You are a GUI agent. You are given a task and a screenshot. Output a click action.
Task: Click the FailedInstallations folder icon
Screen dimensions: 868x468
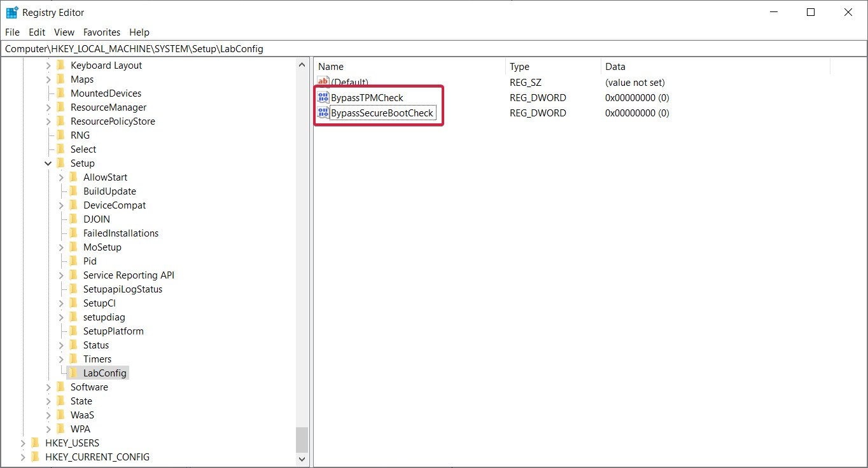pyautogui.click(x=74, y=233)
